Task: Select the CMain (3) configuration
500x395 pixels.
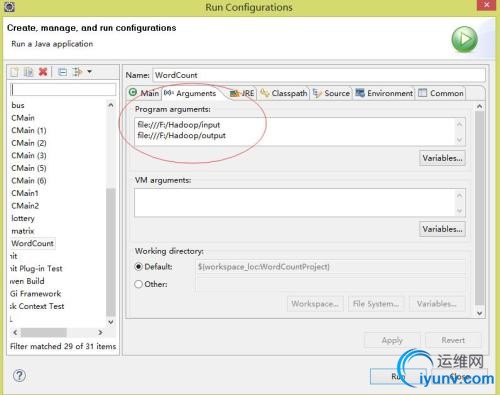Action: tap(29, 156)
